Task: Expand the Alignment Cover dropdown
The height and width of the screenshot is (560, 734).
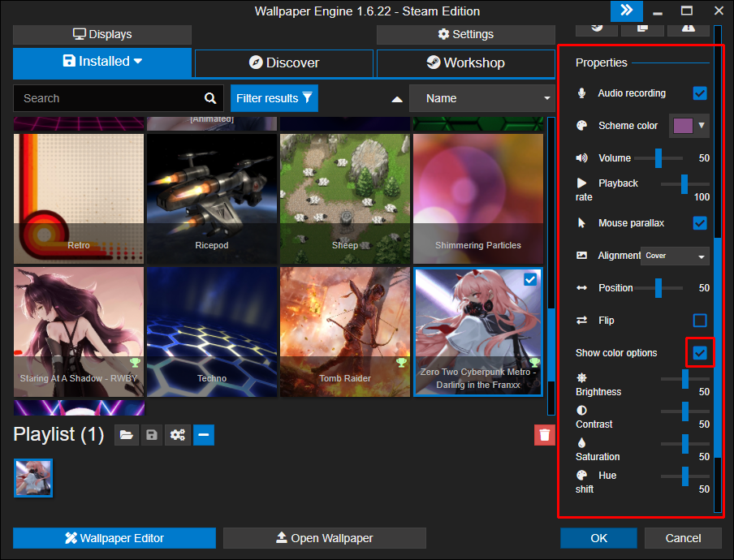Action: point(675,256)
